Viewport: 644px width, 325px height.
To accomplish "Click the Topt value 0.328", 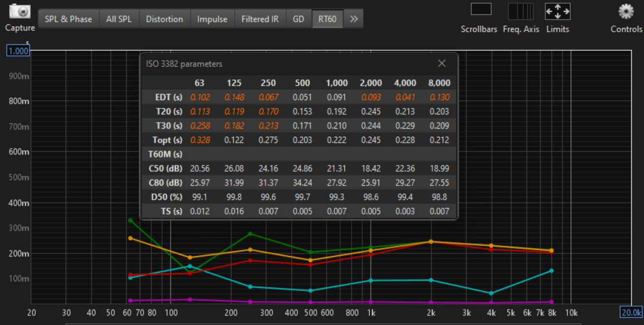I will pyautogui.click(x=200, y=140).
